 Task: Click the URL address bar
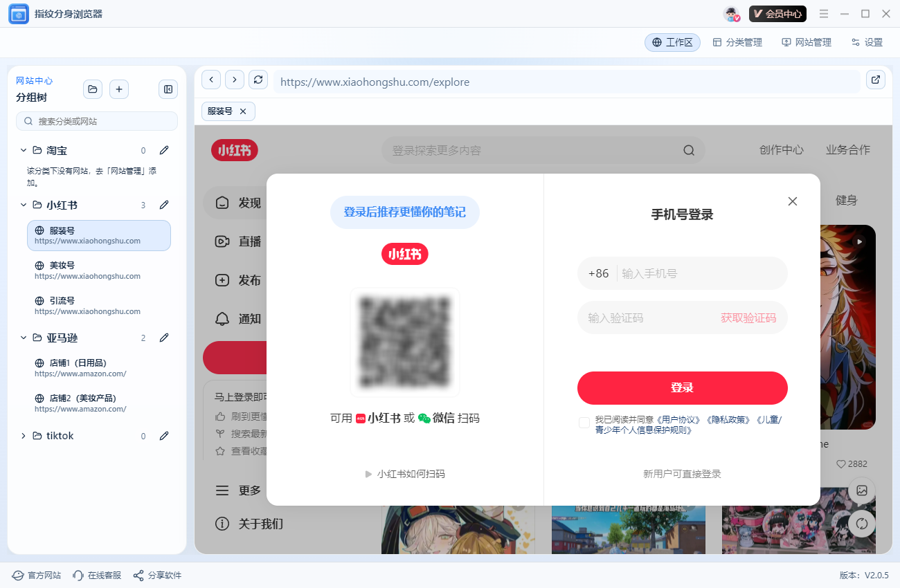click(567, 82)
